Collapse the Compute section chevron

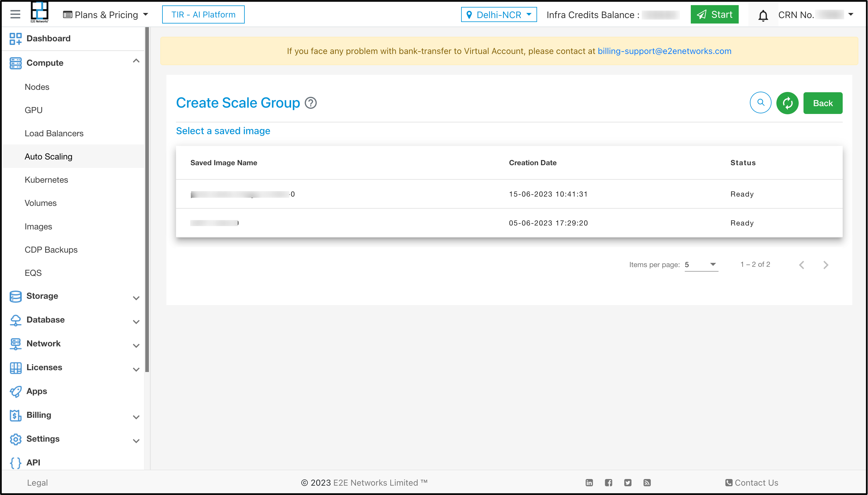click(x=136, y=61)
